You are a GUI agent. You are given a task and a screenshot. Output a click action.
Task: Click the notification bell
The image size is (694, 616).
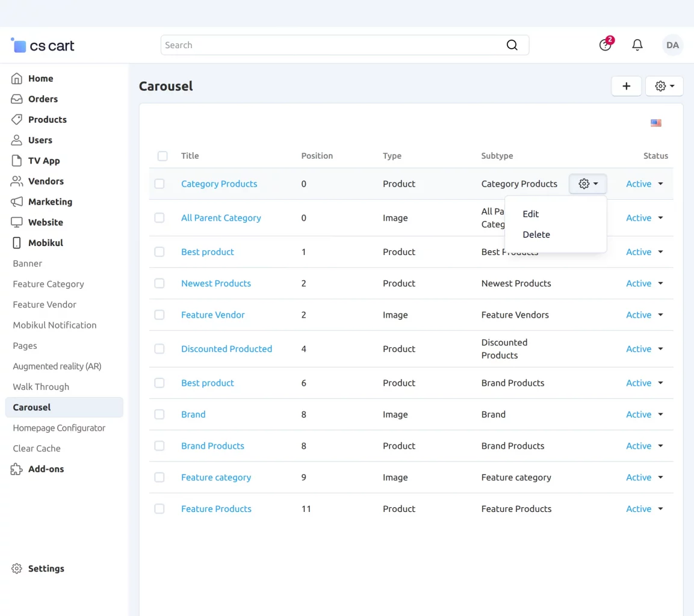pos(637,45)
